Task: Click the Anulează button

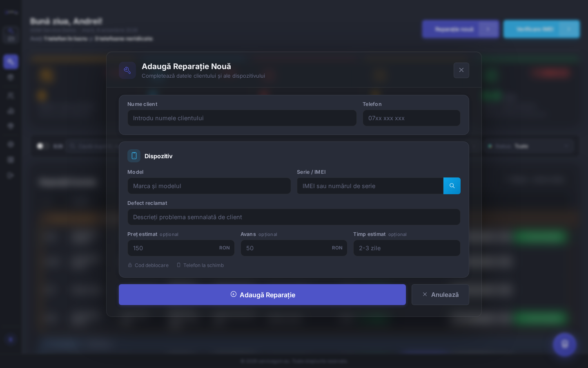Action: (x=440, y=295)
